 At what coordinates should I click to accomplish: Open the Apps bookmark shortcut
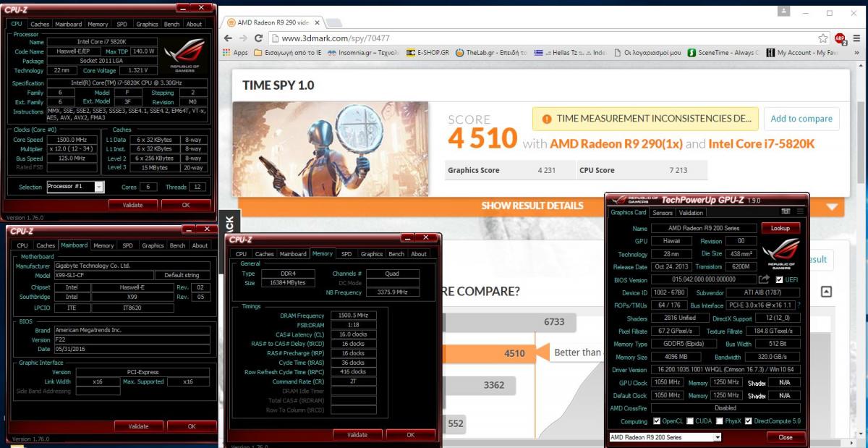tap(236, 53)
